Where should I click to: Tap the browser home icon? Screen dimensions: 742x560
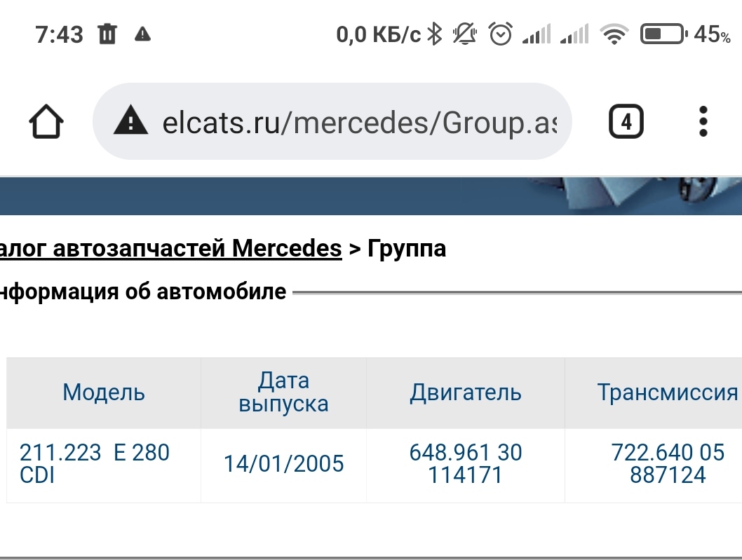pos(46,123)
